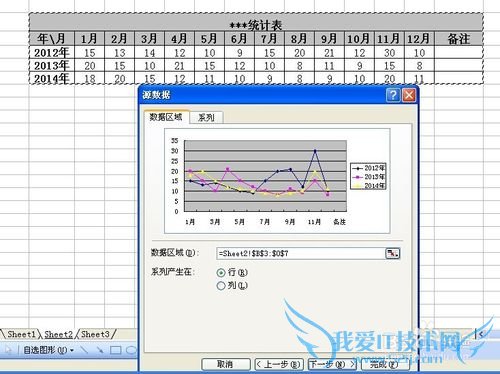Click the 2014年 legend entry in preview
This screenshot has width=500, height=374.
pyautogui.click(x=368, y=185)
